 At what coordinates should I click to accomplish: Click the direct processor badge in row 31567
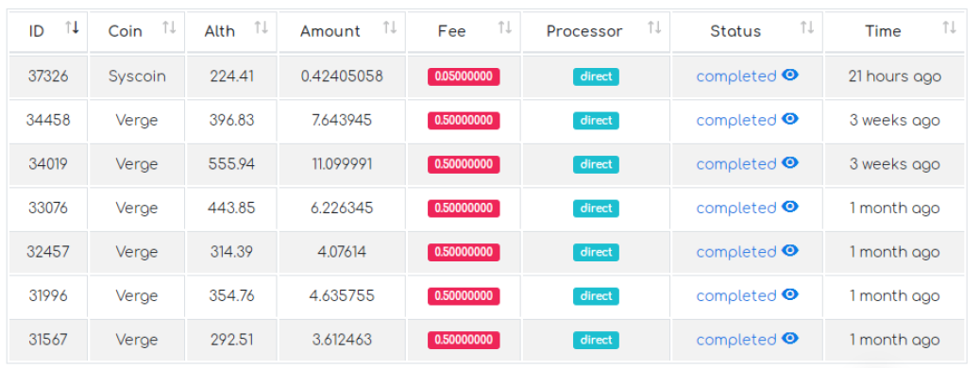pos(597,340)
